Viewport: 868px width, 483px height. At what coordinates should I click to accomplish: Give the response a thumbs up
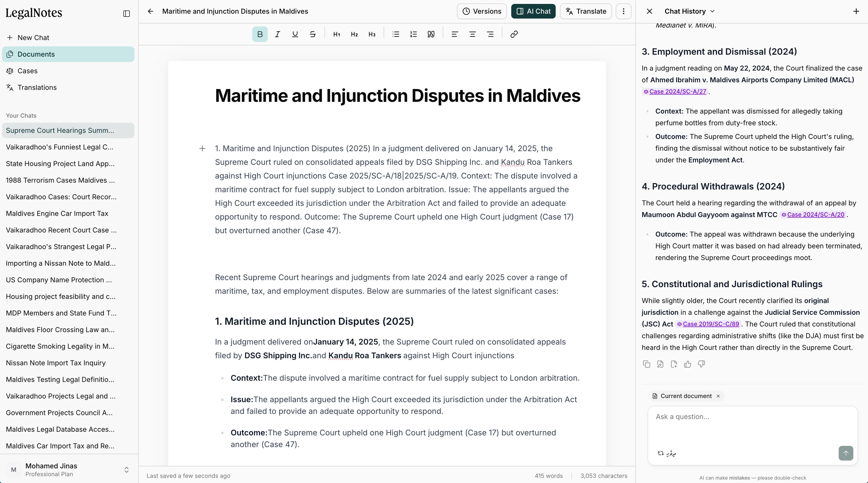[688, 364]
